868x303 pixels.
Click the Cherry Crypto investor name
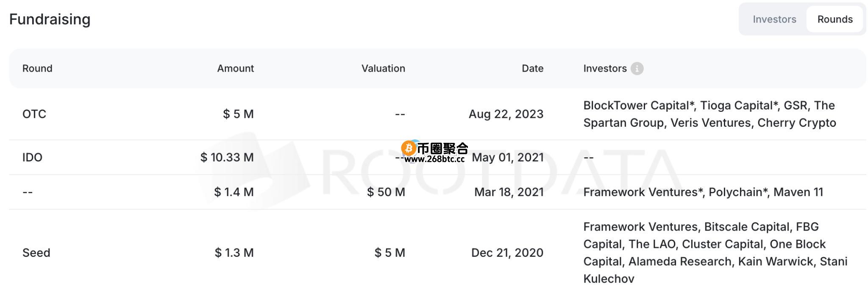[796, 122]
